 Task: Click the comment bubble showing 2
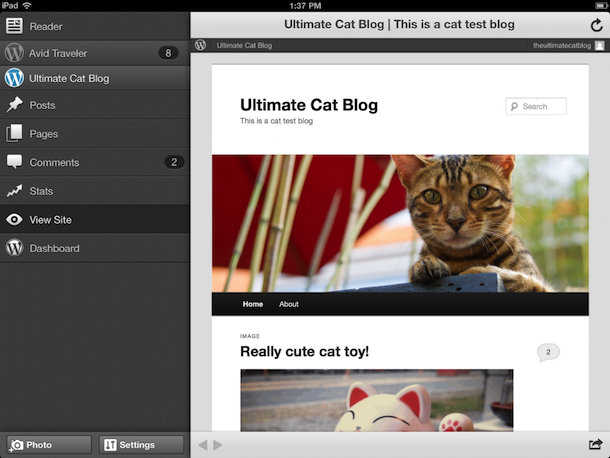548,352
